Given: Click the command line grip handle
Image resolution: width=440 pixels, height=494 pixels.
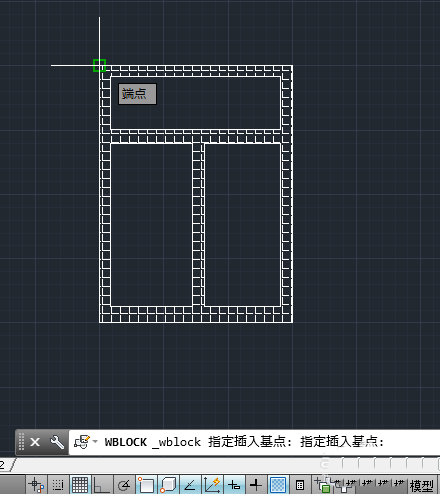Looking at the screenshot, I should [x=21, y=442].
